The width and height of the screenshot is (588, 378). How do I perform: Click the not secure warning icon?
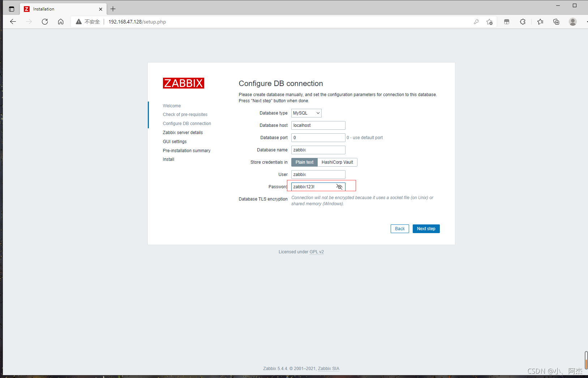point(79,22)
